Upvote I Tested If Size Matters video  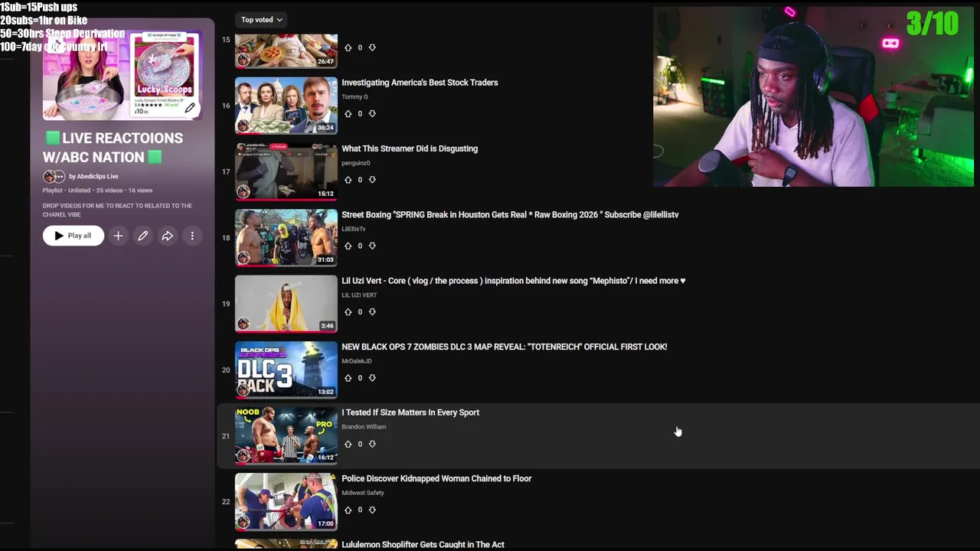348,444
